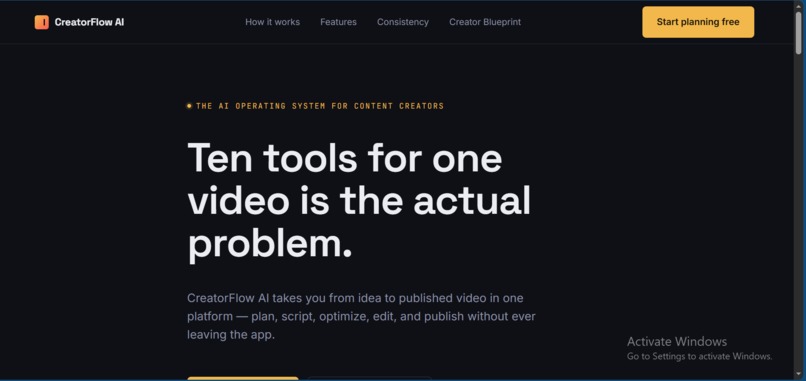This screenshot has height=381, width=806.
Task: Open the Features nav link
Action: click(338, 22)
